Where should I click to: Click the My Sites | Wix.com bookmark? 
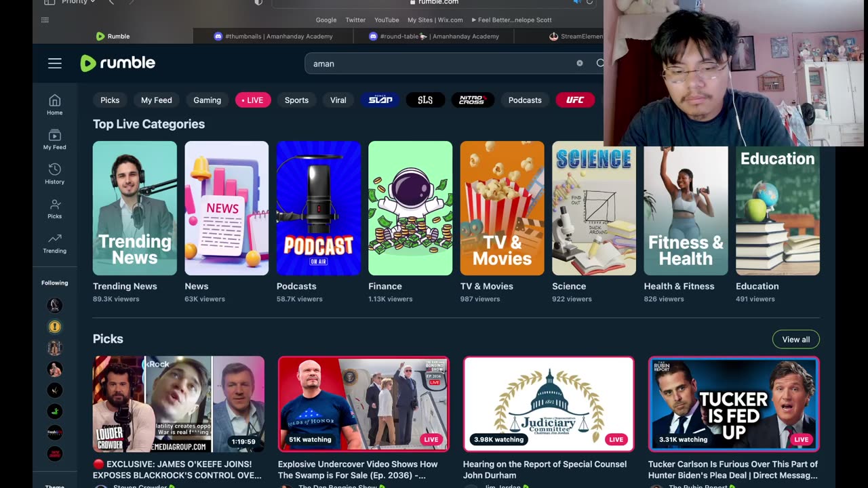click(435, 20)
